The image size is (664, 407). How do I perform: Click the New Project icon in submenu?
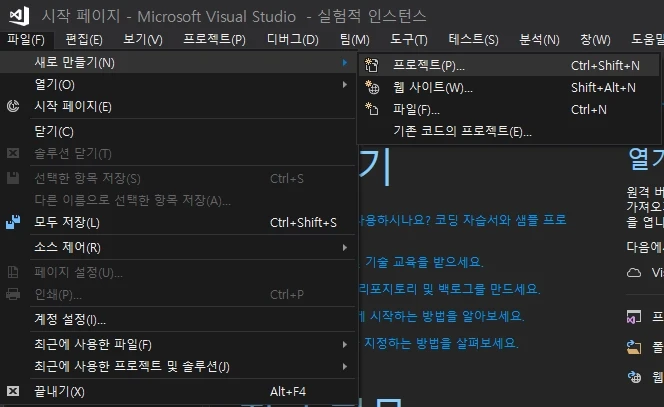point(373,65)
